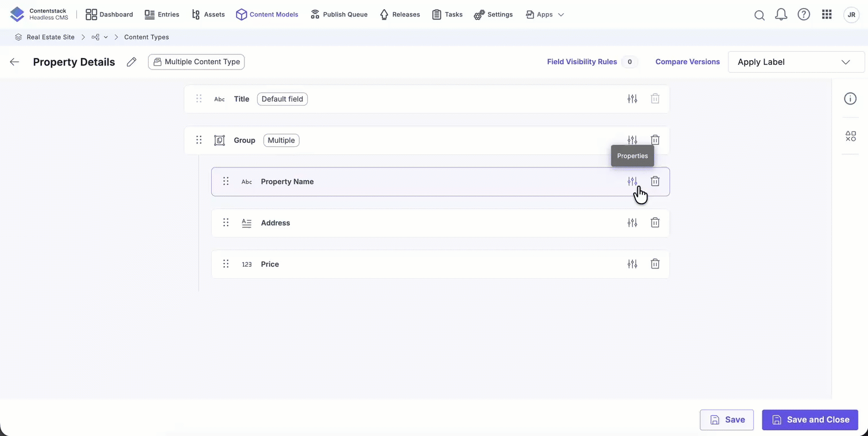The image size is (868, 436).
Task: Open the help menu
Action: tap(804, 14)
